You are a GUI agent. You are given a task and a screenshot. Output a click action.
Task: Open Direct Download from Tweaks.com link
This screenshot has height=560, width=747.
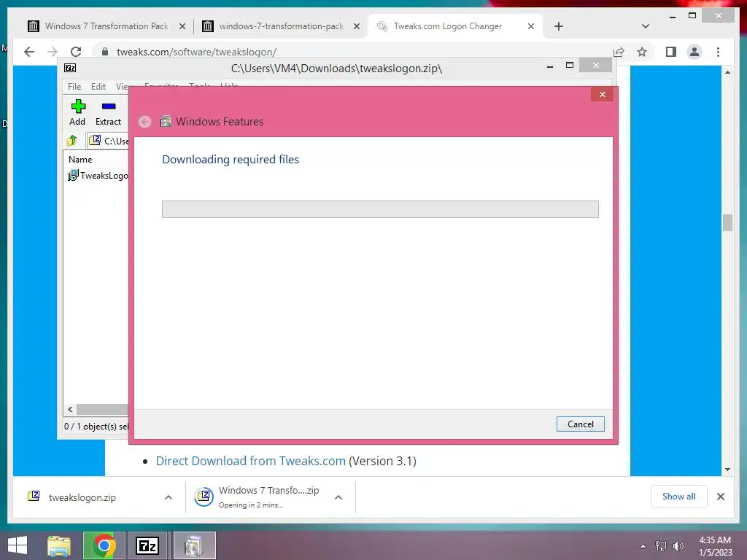[x=251, y=461]
